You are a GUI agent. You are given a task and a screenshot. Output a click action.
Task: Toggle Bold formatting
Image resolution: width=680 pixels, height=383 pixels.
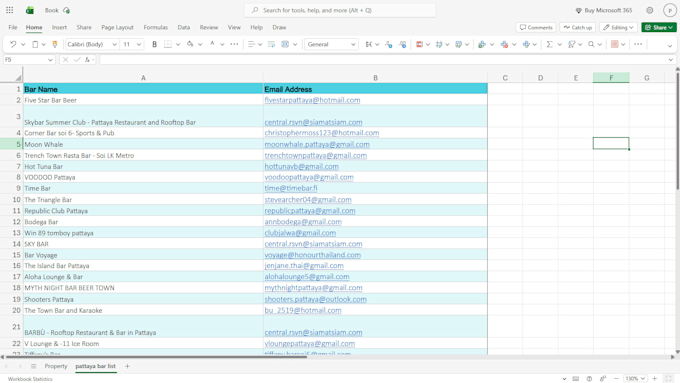pos(154,44)
